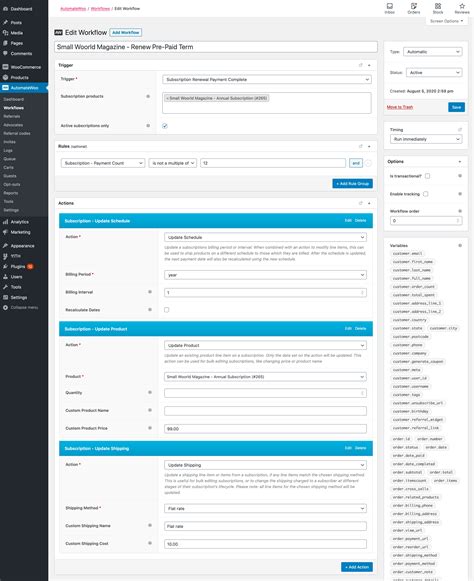Select the customer.email variable
The height and width of the screenshot is (581, 474).
click(x=407, y=253)
